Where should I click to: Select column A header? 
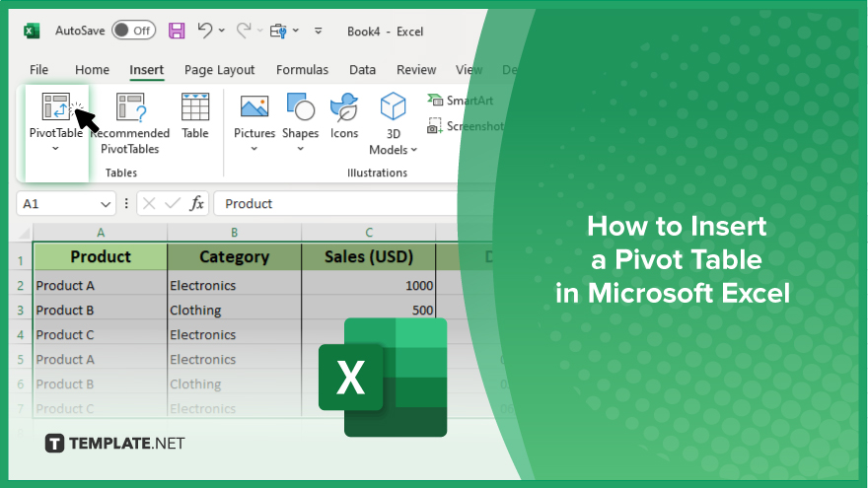pyautogui.click(x=101, y=233)
